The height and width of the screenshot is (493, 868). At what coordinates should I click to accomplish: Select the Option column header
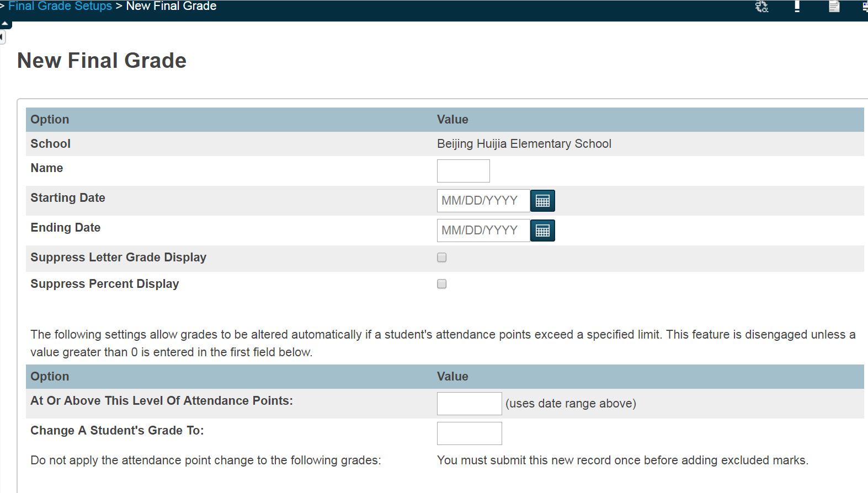(x=50, y=119)
